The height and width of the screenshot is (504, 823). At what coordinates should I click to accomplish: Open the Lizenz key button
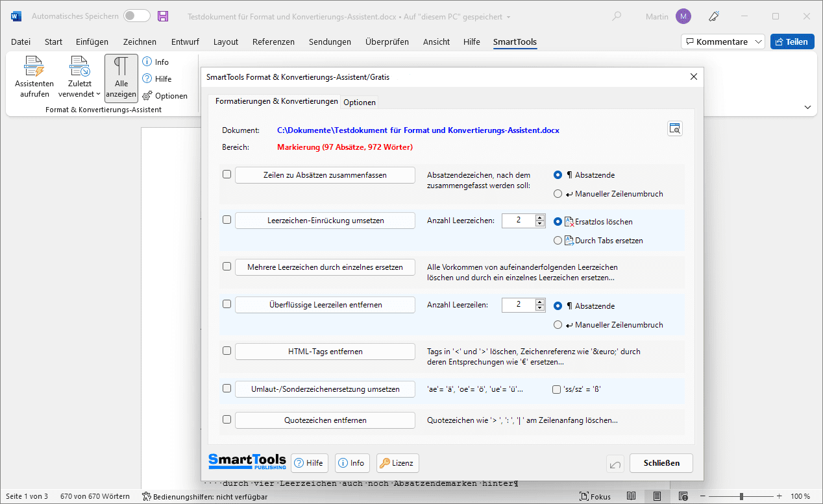[x=397, y=463]
